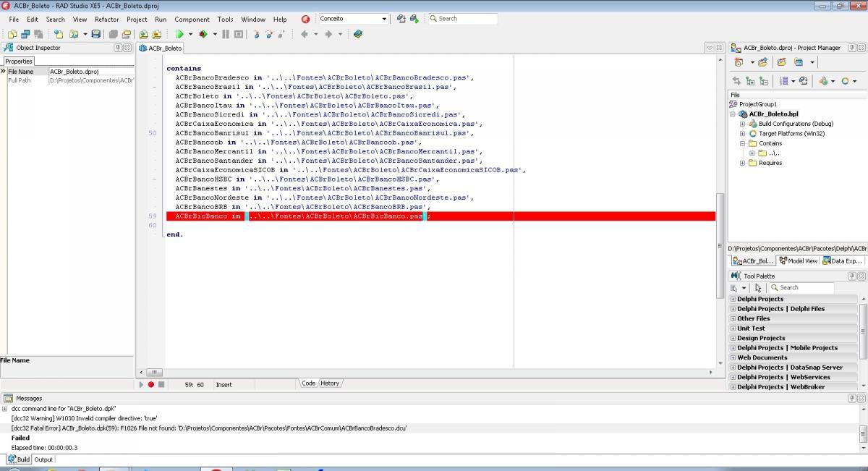Click the Back navigation arrow icon

304,33
